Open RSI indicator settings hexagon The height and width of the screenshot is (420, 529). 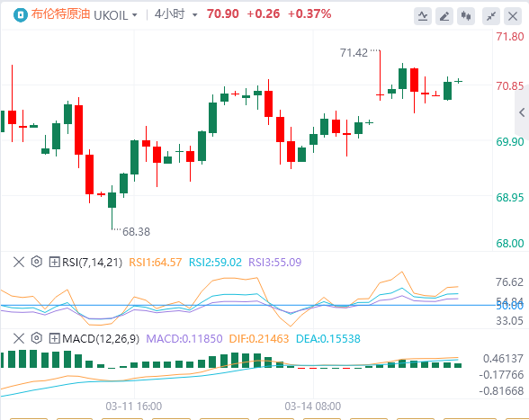tap(36, 262)
